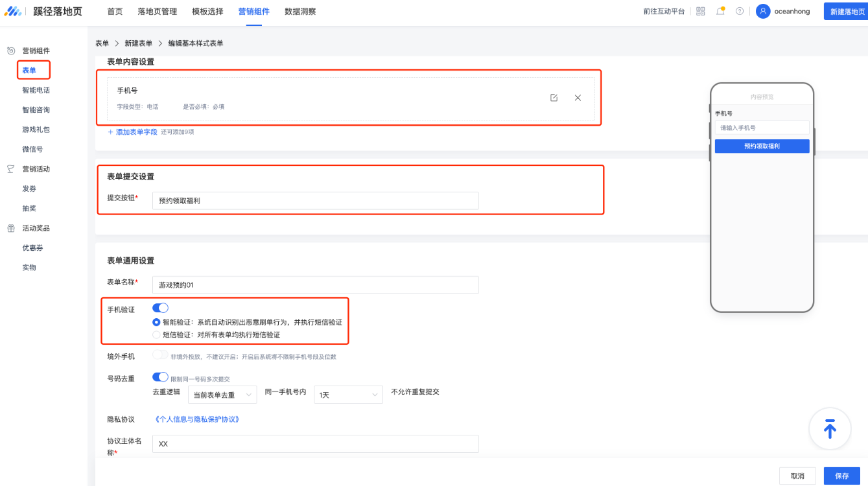The width and height of the screenshot is (868, 486).
Task: Click the 营销组件 sidebar section icon
Action: (x=11, y=51)
